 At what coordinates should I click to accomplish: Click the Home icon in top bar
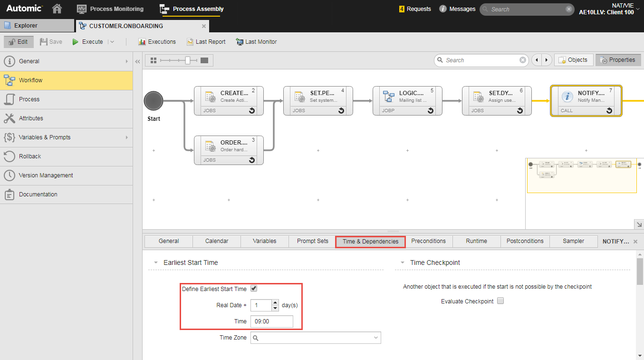point(57,9)
